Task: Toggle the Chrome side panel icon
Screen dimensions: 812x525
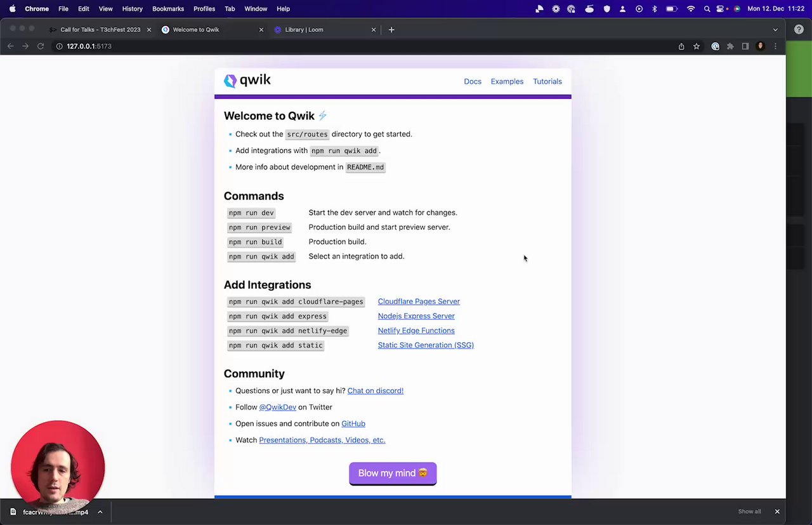Action: (x=745, y=46)
